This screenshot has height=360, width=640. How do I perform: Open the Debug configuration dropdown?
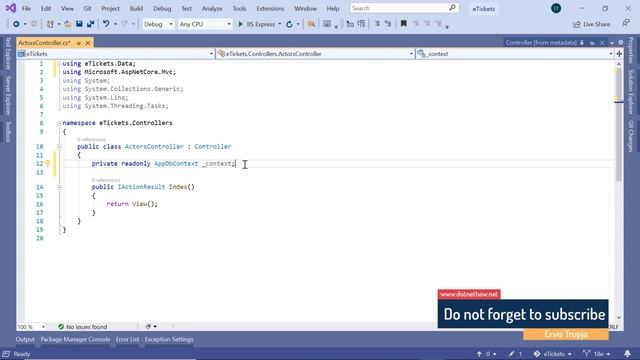click(158, 24)
